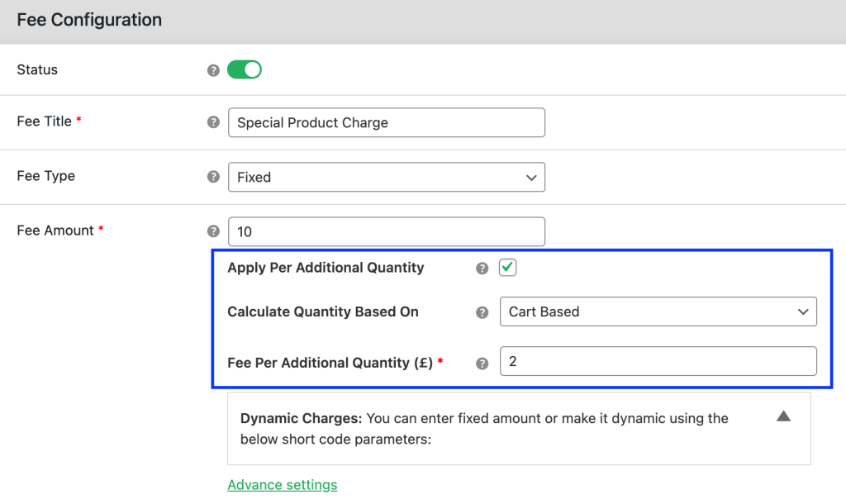Click the help icon next to Fee Type
The image size is (846, 504).
[213, 176]
